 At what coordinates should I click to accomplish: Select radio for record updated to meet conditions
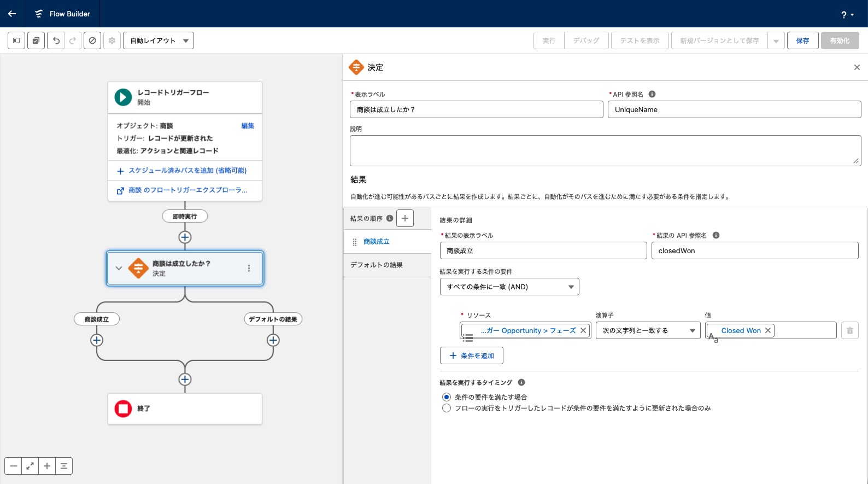[447, 408]
